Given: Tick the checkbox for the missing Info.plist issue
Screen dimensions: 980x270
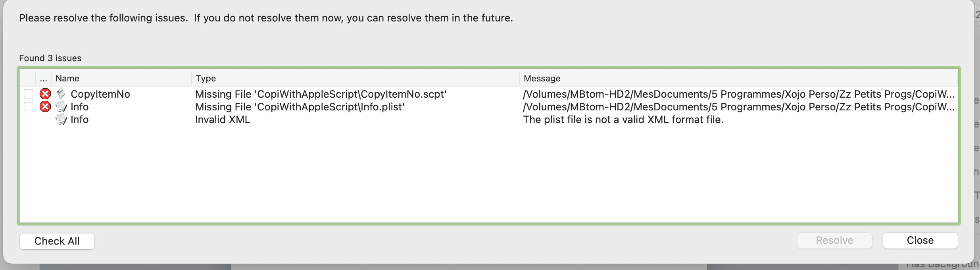Looking at the screenshot, I should click(29, 107).
